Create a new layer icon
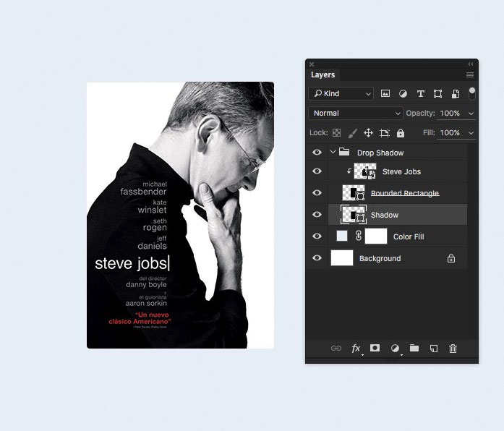 [434, 349]
